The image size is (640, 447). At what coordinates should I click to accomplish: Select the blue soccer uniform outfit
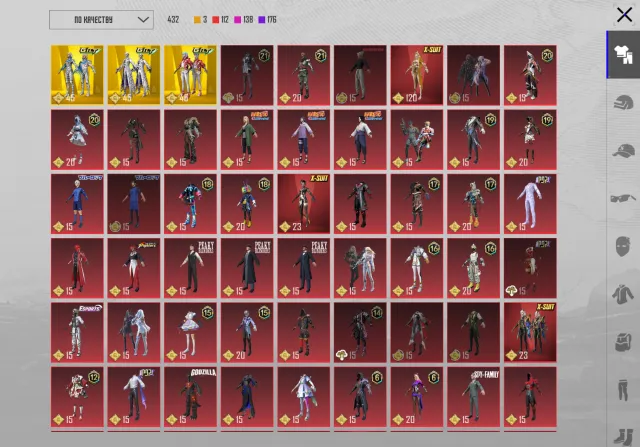click(77, 204)
